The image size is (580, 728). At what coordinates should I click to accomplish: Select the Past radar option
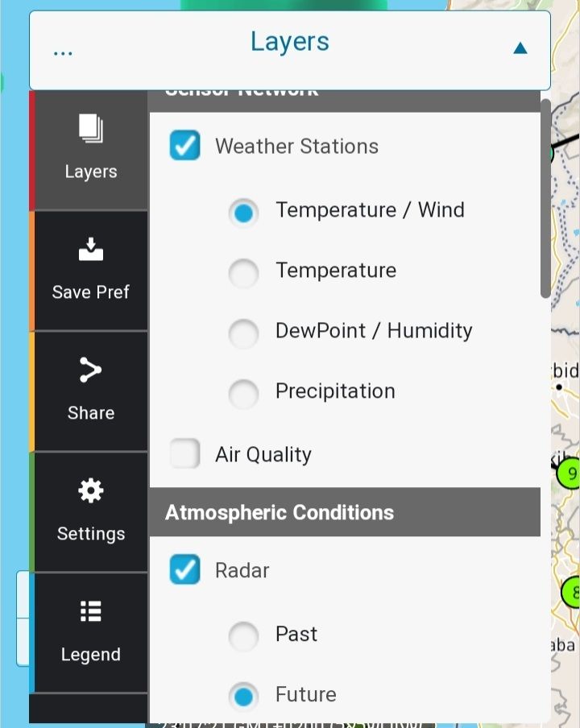[x=243, y=636]
